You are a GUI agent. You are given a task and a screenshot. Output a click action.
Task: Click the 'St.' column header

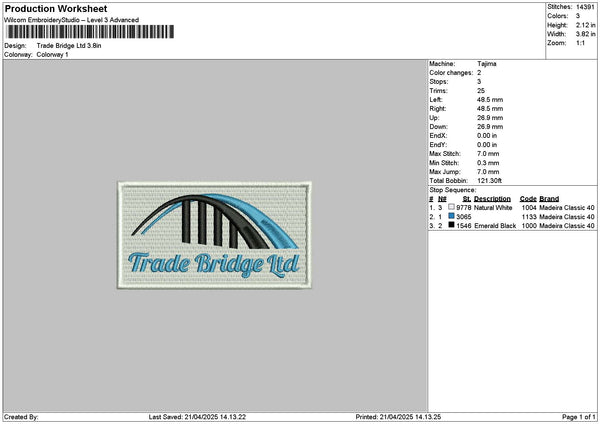pos(466,199)
